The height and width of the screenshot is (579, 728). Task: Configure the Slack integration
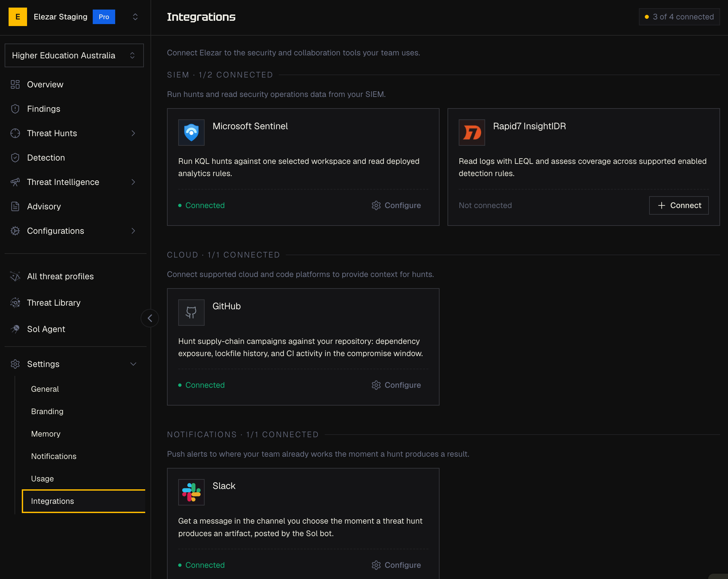[x=396, y=565]
